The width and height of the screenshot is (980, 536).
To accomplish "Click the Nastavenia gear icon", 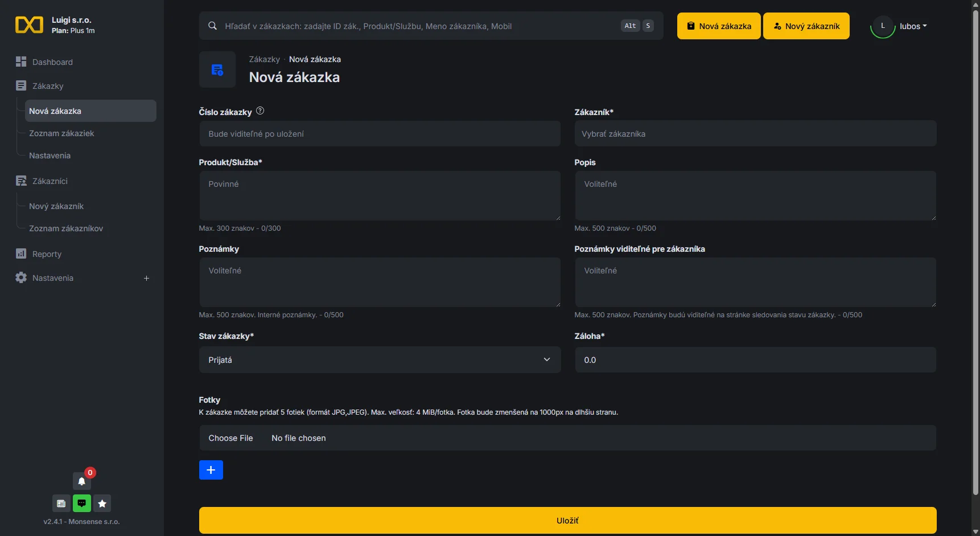I will pyautogui.click(x=21, y=277).
